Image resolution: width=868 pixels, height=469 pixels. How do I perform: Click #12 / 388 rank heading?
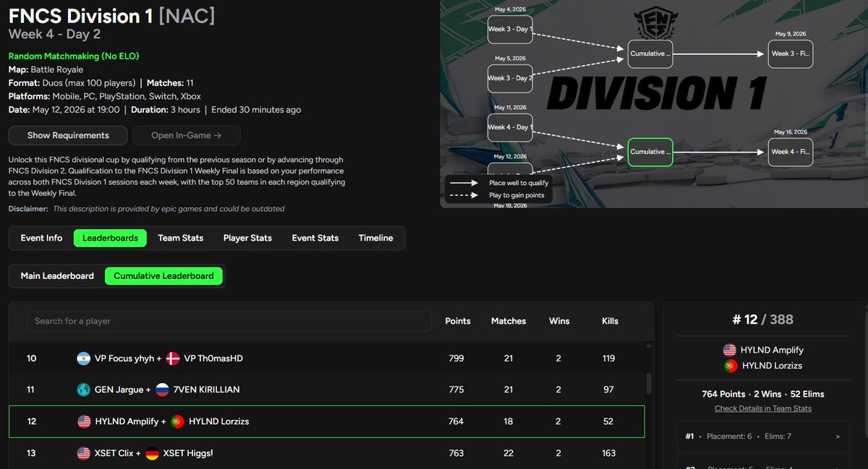(x=763, y=319)
